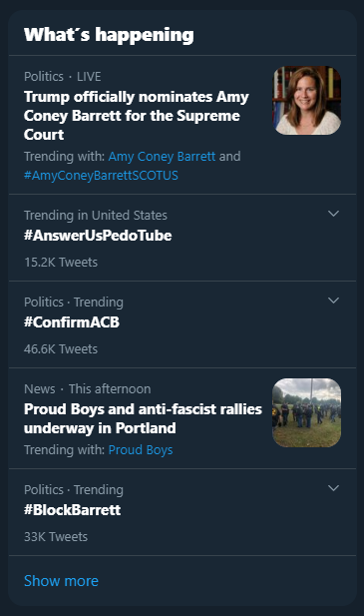
Task: Open the #BlockBarrett trending hashtag
Action: pyautogui.click(x=73, y=510)
